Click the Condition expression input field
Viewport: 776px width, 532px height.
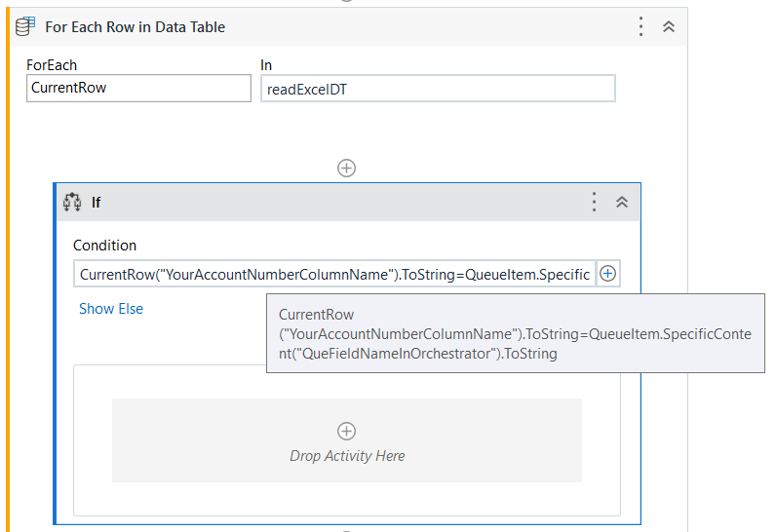point(333,275)
